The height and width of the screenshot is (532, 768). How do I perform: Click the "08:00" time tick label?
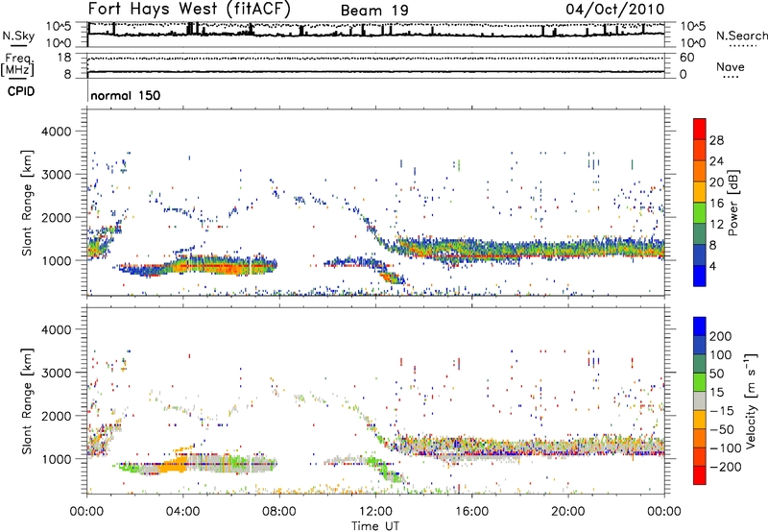[279, 512]
